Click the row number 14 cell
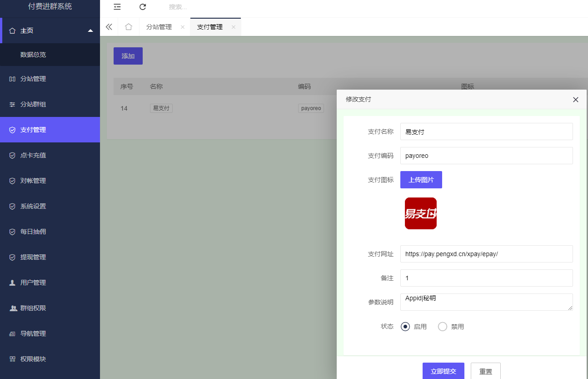 pos(124,108)
